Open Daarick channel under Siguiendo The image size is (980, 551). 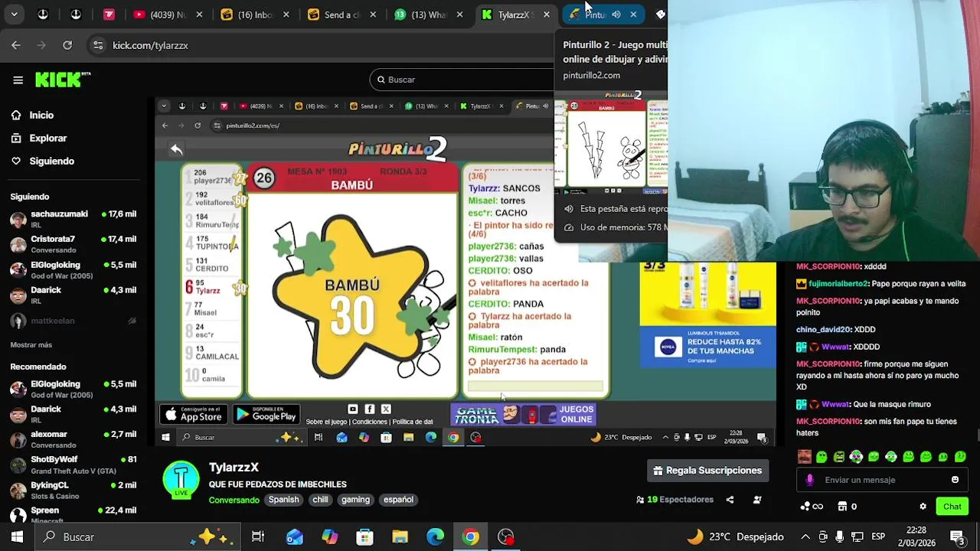pyautogui.click(x=73, y=295)
